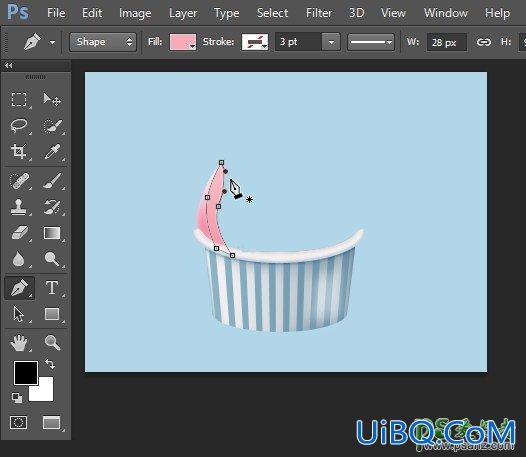This screenshot has width=526, height=457.
Task: Toggle link between width and height
Action: click(x=483, y=42)
